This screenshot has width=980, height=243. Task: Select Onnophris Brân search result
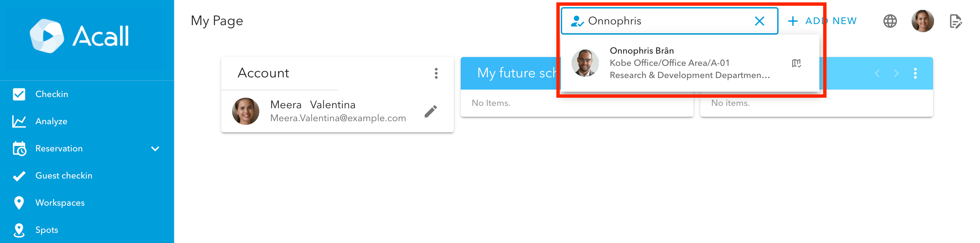point(690,63)
